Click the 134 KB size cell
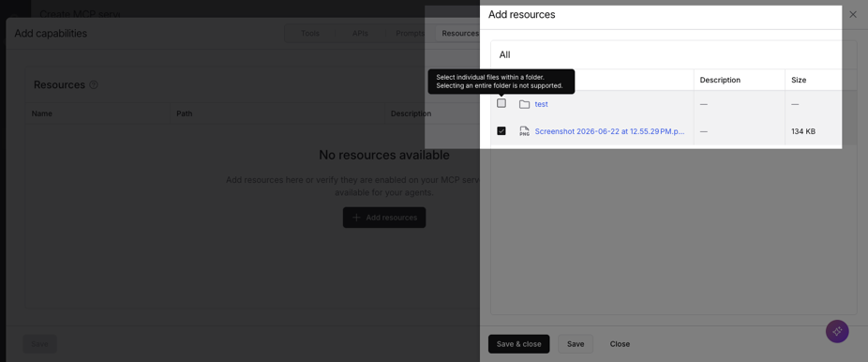Image resolution: width=868 pixels, height=362 pixels. tap(802, 131)
